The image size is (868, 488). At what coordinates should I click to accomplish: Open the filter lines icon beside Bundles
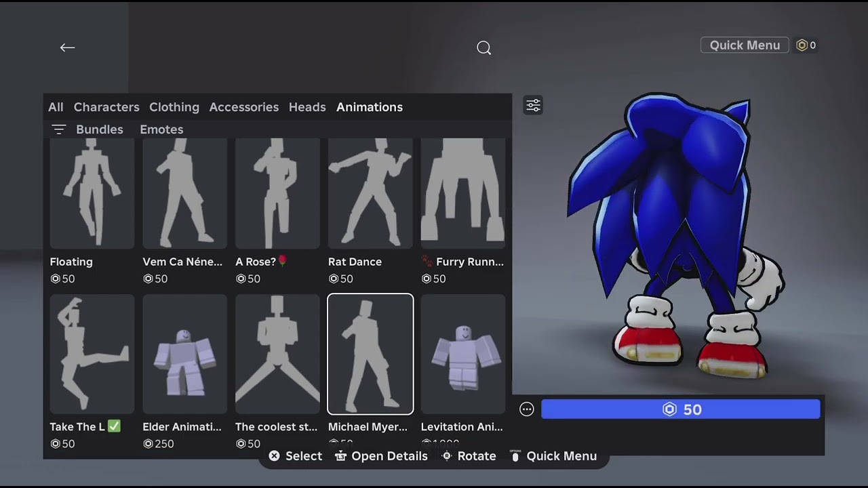tap(59, 129)
